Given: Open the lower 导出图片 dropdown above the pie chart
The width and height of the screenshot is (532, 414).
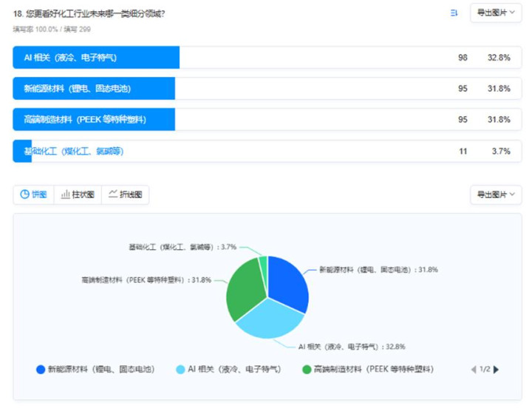Looking at the screenshot, I should (x=496, y=194).
